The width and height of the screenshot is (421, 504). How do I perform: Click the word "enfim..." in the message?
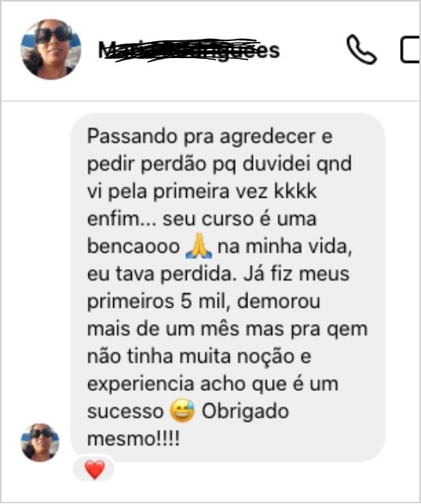point(122,219)
